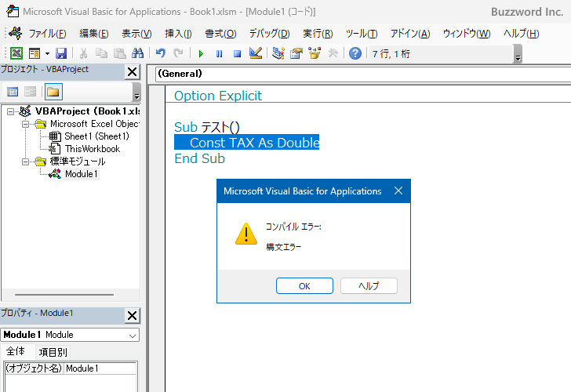
Task: Click View Object icon in project panel
Action: [31, 92]
